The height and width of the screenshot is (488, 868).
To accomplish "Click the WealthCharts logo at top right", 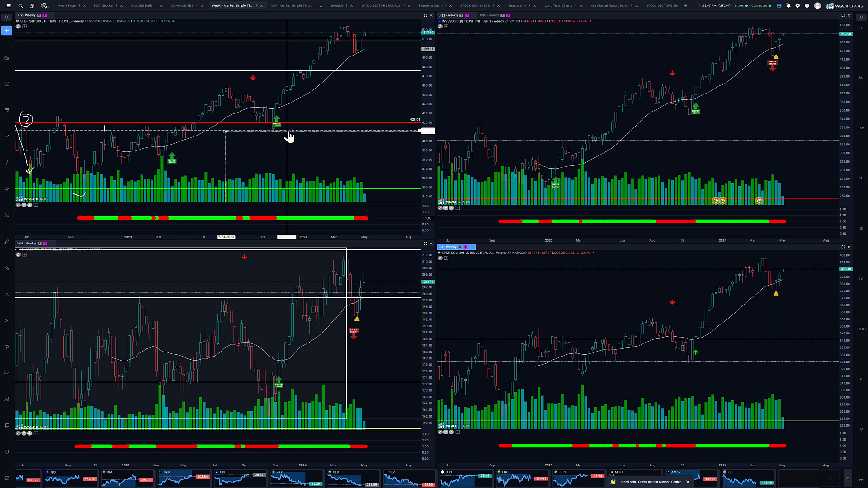I will click(844, 6).
